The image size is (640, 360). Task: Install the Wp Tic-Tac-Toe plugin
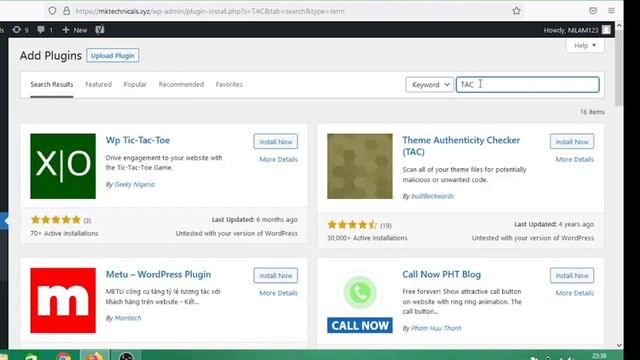pos(276,142)
